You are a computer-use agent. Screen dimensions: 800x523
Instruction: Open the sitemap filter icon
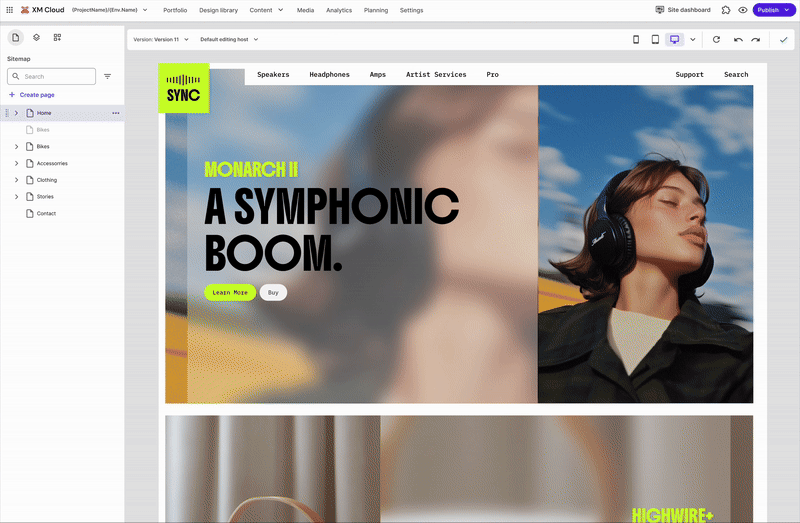pyautogui.click(x=107, y=76)
